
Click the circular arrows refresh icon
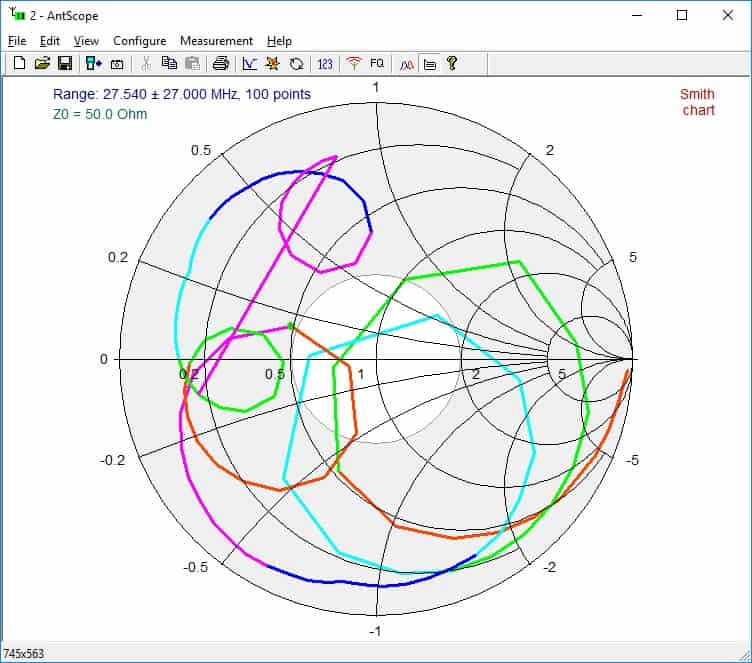click(296, 63)
